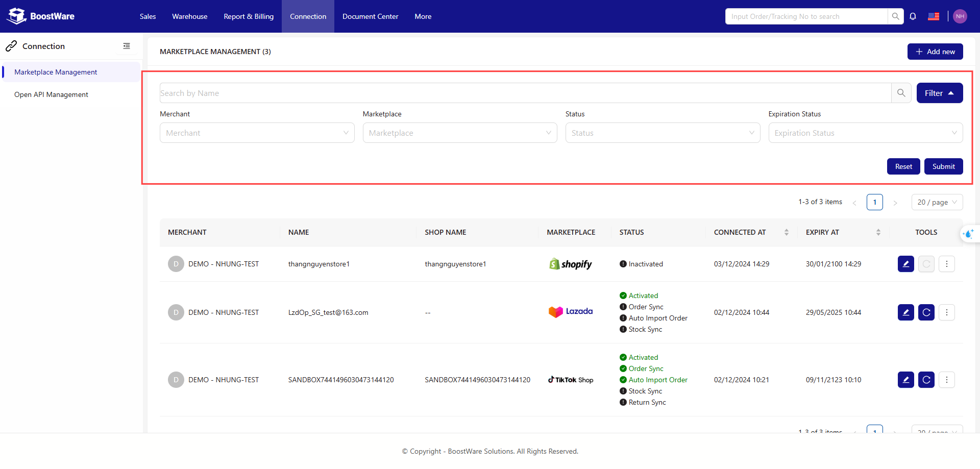The height and width of the screenshot is (469, 980).
Task: Click the 02/12/2024 10:21 connected date
Action: [x=741, y=380]
